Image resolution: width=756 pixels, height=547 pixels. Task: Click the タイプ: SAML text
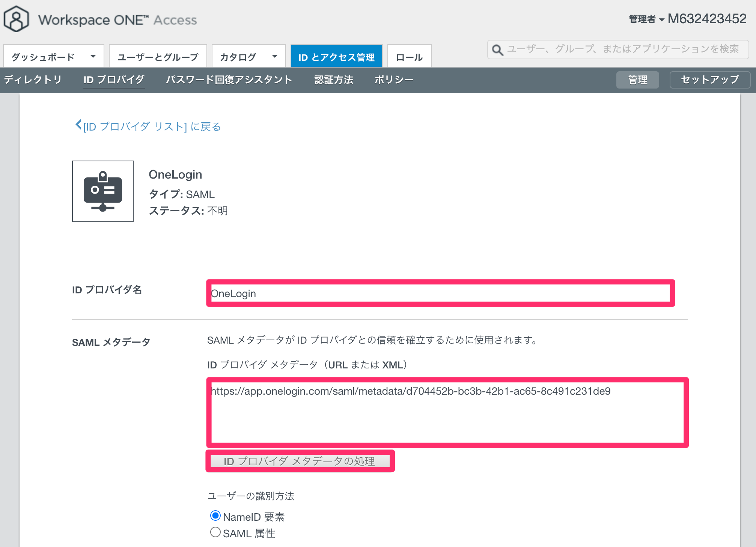point(182,194)
